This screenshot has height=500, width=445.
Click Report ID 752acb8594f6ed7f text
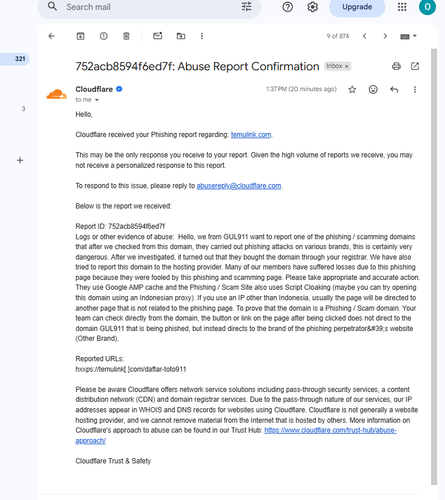point(120,226)
